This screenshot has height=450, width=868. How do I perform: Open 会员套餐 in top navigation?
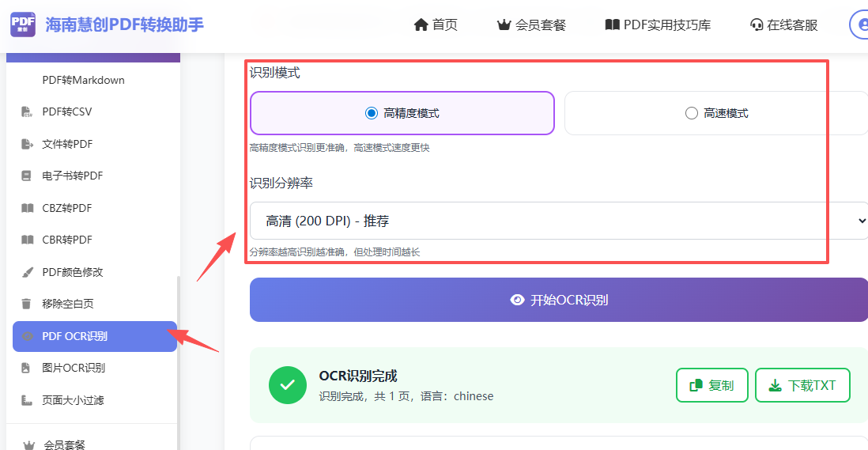531,25
